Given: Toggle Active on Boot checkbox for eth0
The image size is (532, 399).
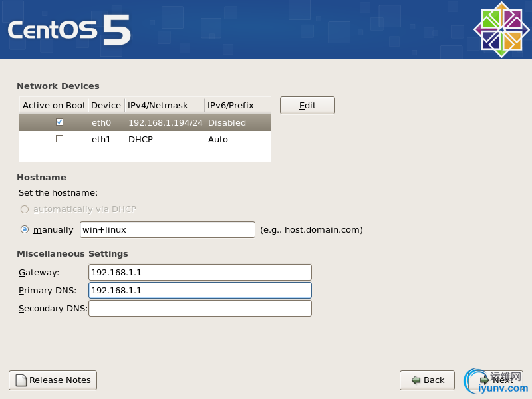Looking at the screenshot, I should [59, 122].
